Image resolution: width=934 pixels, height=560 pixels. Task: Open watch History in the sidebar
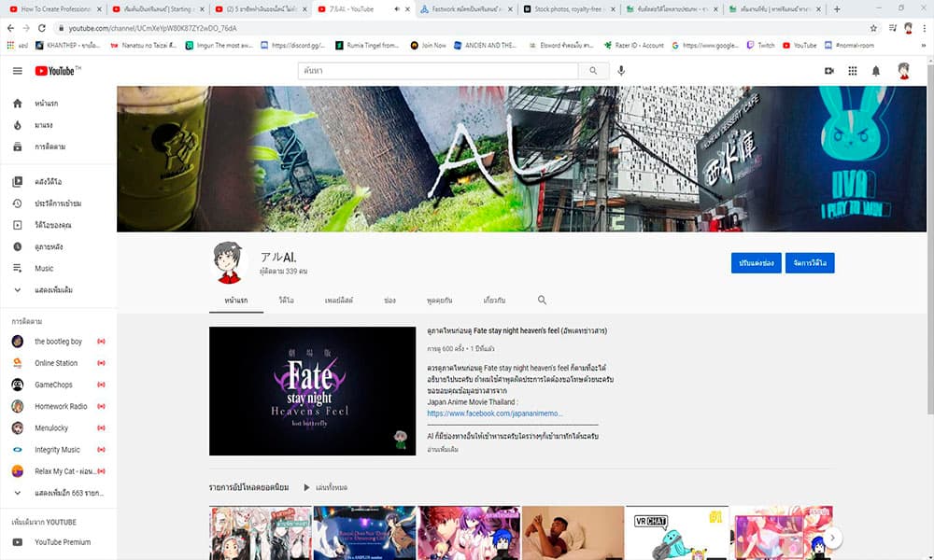[x=58, y=203]
